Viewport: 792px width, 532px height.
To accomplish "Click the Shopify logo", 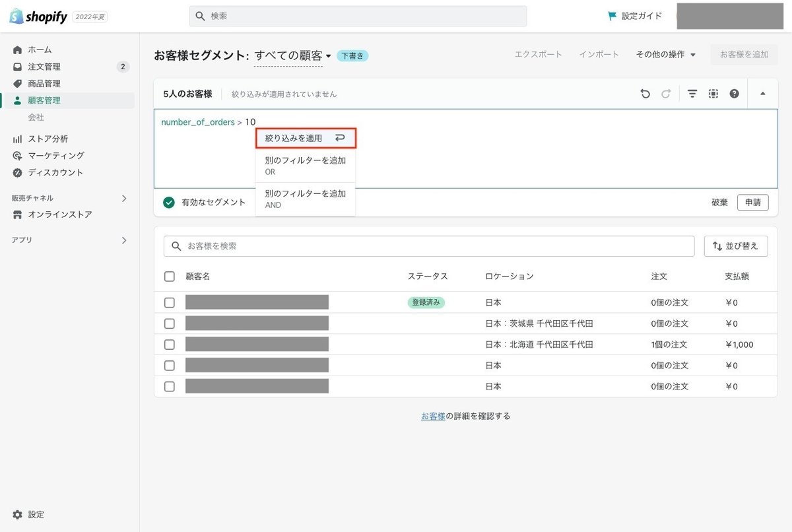I will 38,17.
